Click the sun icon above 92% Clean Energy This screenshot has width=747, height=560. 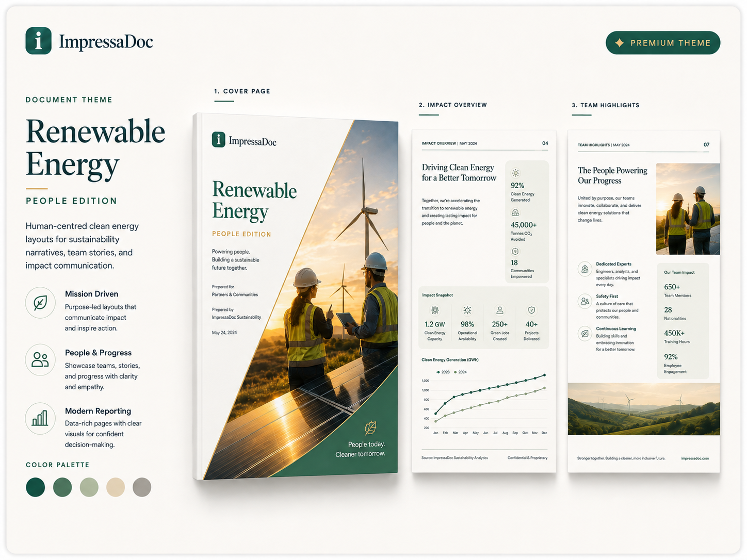[515, 173]
